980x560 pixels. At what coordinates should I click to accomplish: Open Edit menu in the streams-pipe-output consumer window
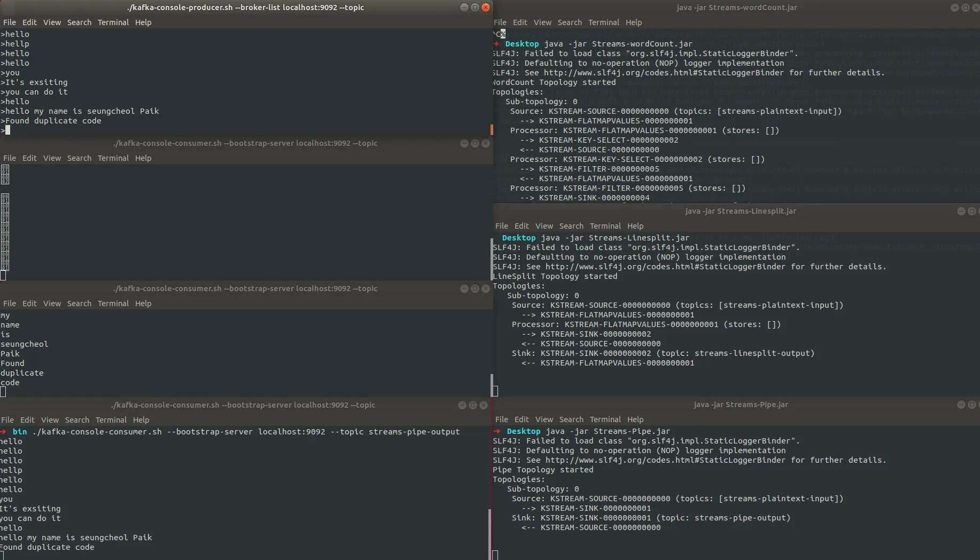pos(27,420)
